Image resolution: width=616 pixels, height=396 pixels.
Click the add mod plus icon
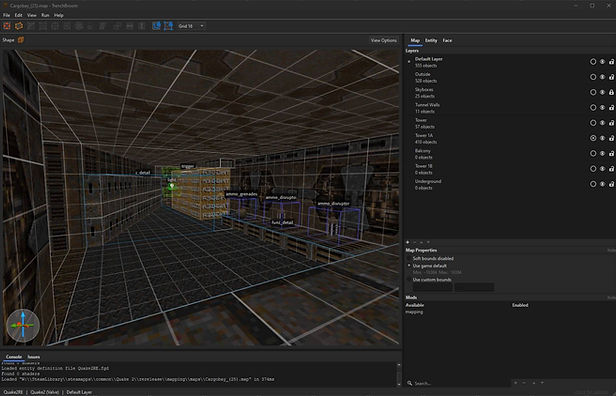point(516,383)
